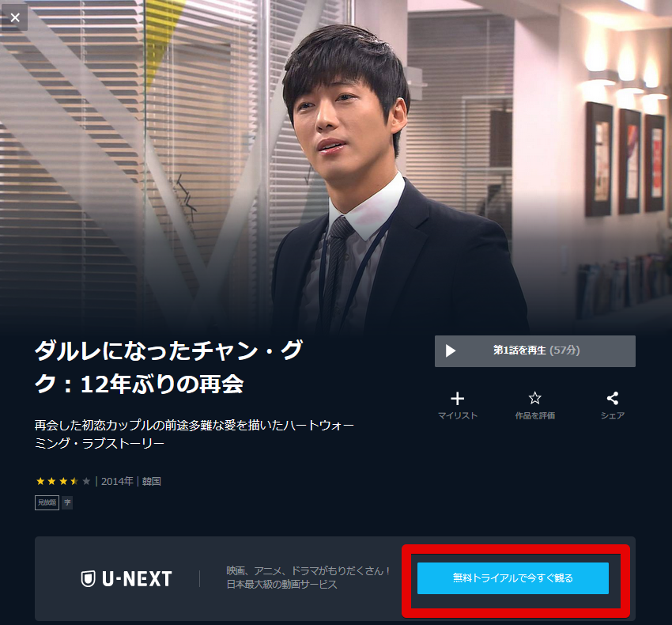Click the マイリスト label
The image size is (672, 625).
457,415
